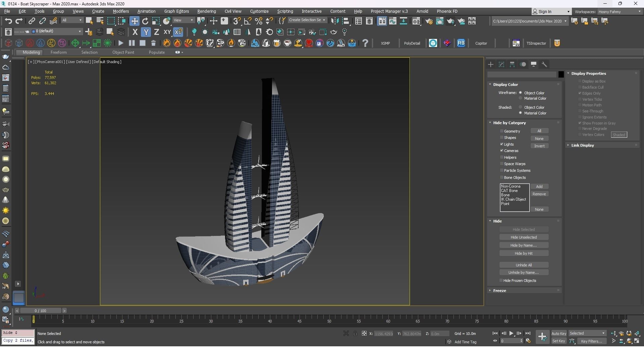Check the Shapes hide category
The height and width of the screenshot is (349, 644).
502,138
